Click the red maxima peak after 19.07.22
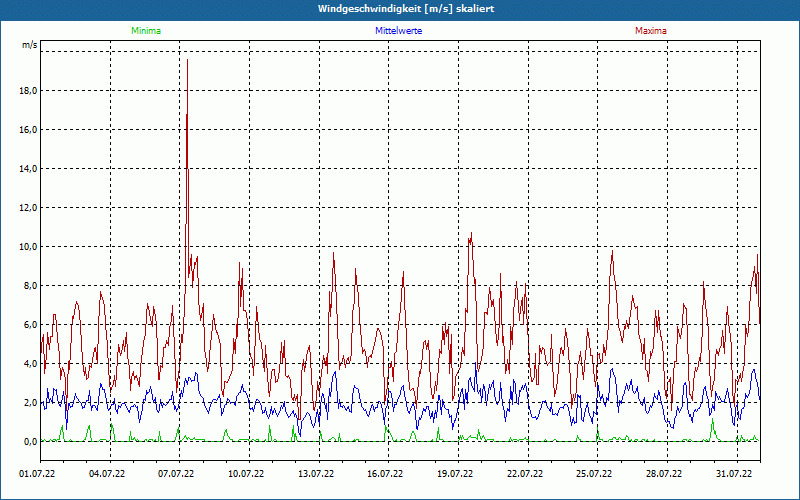This screenshot has height=500, width=800. (471, 234)
